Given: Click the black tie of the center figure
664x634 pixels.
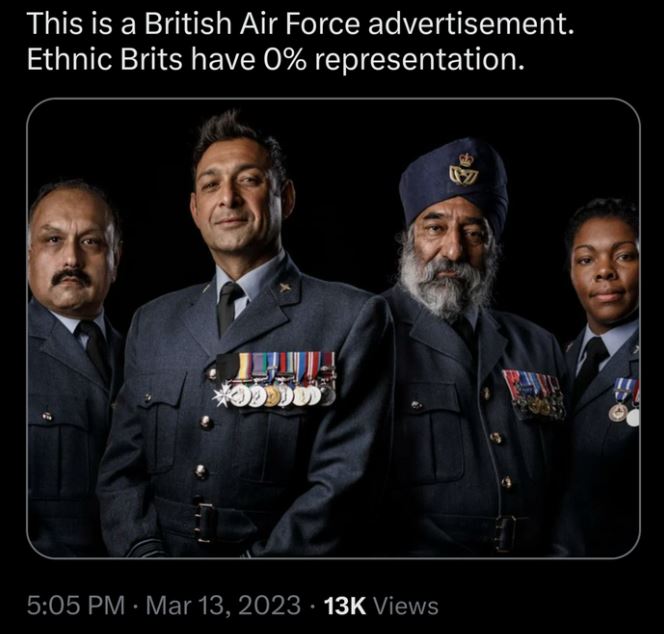Looking at the screenshot, I should tap(229, 307).
